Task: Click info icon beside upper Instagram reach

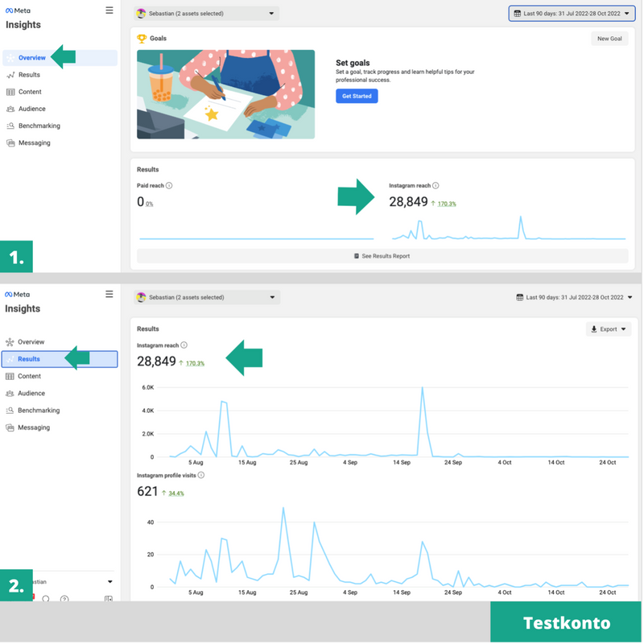Action: click(436, 186)
